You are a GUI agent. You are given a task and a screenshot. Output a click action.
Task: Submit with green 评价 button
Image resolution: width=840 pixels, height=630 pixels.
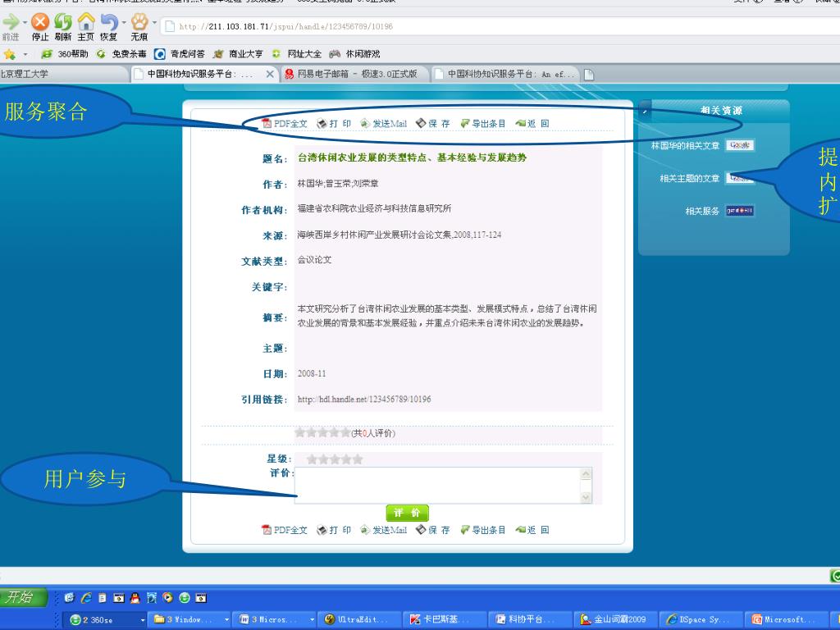(407, 513)
